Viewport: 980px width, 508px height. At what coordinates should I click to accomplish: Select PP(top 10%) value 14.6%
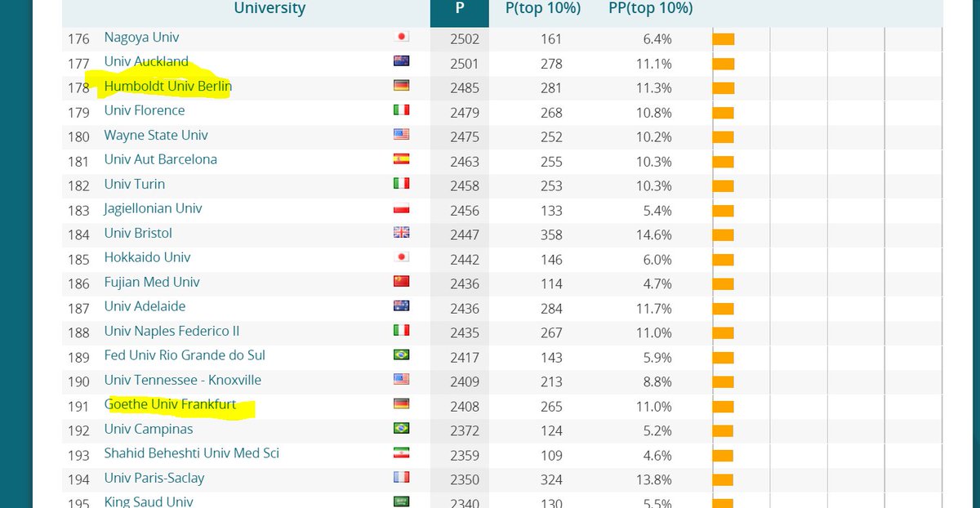[x=654, y=235]
